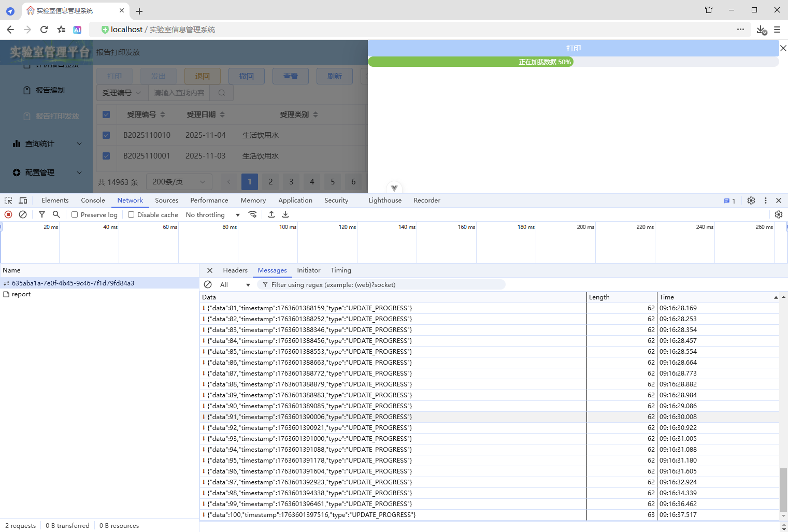This screenshot has width=788, height=532.
Task: Collapse panel using downward arrow handle
Action: click(x=394, y=188)
